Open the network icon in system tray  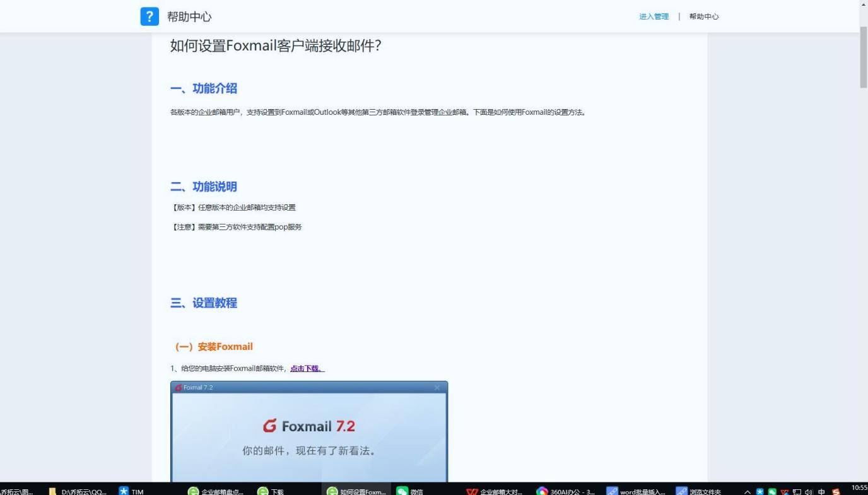797,492
